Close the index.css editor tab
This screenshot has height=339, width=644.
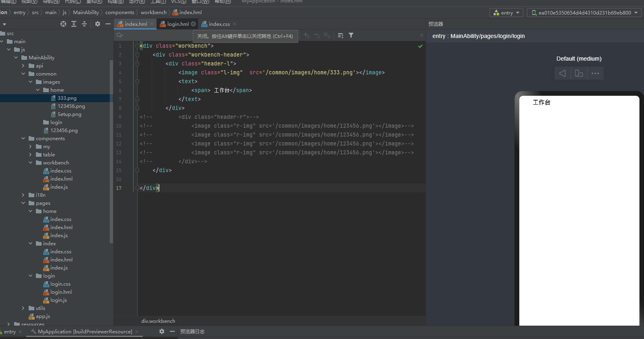(234, 24)
